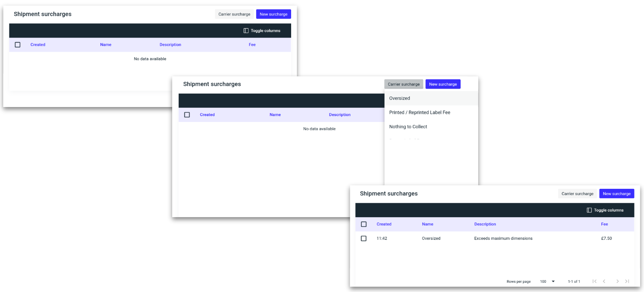Choose Printed / Reprinted Label Fee option
644x292 pixels.
tap(420, 112)
